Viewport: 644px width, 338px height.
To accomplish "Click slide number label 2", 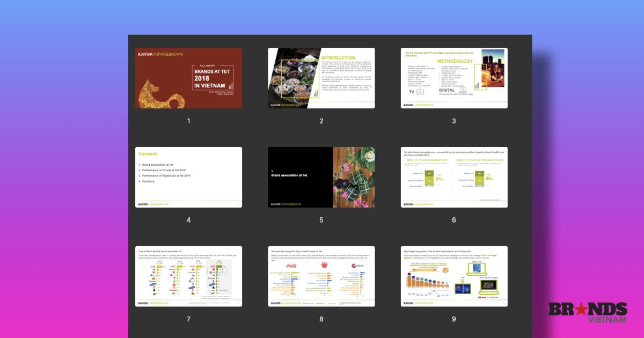I will click(321, 121).
